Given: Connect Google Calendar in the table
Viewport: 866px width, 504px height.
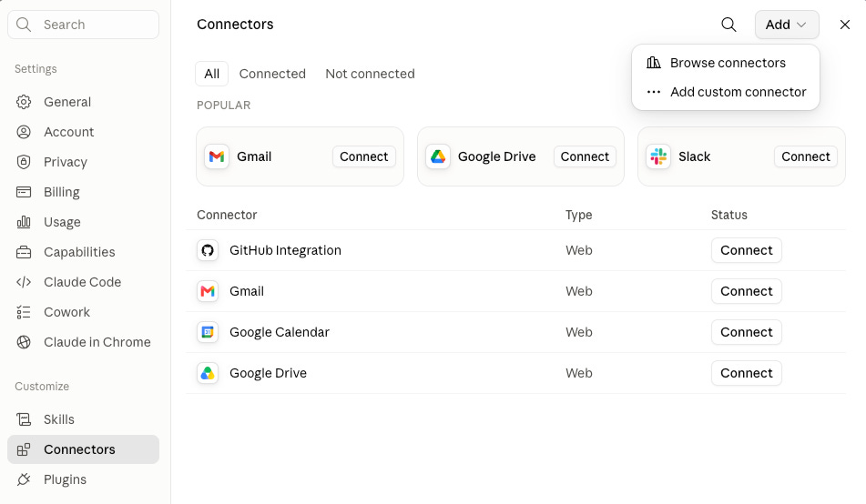Looking at the screenshot, I should pyautogui.click(x=746, y=332).
